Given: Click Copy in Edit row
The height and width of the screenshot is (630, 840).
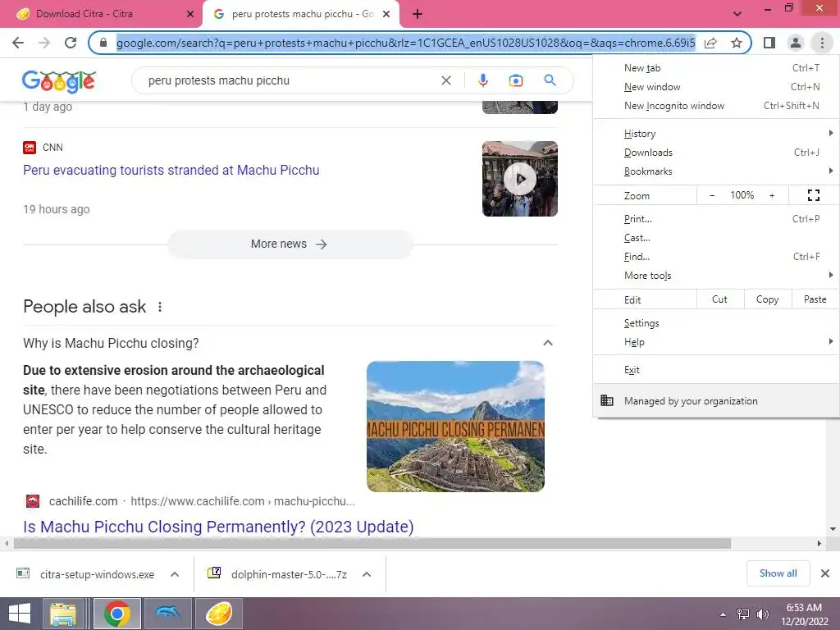Looking at the screenshot, I should click(767, 299).
